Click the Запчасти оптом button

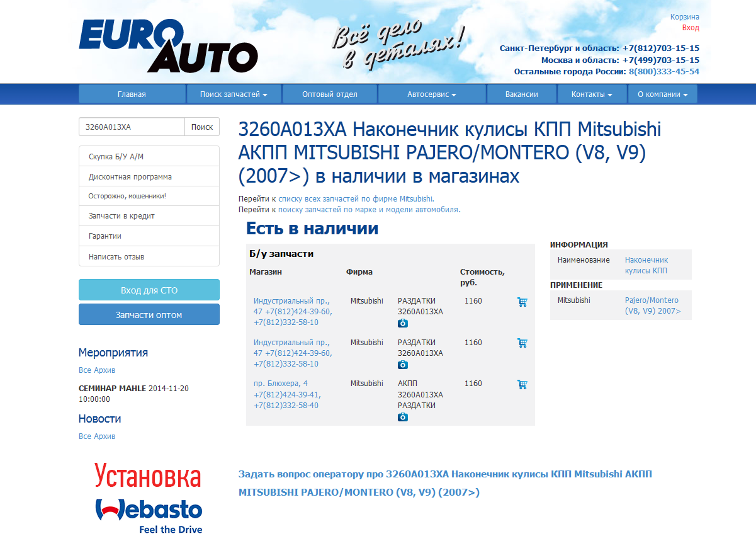click(149, 314)
